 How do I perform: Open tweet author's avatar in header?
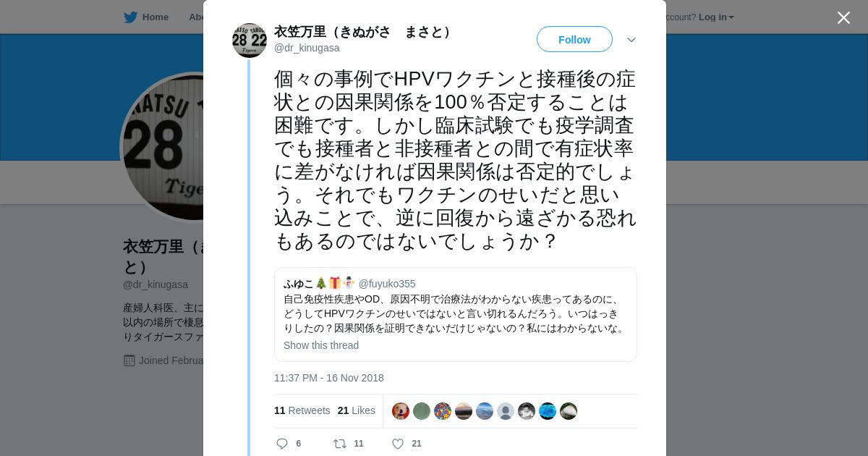pyautogui.click(x=250, y=40)
